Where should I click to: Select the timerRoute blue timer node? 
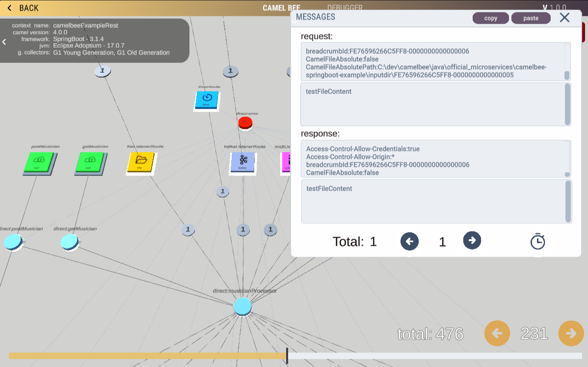click(207, 101)
